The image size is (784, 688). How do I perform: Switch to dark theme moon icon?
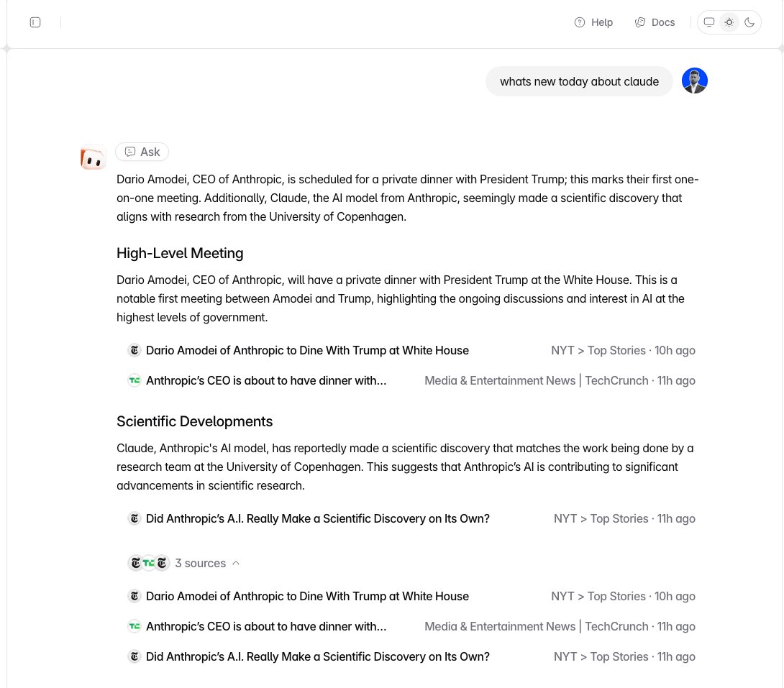(x=749, y=22)
